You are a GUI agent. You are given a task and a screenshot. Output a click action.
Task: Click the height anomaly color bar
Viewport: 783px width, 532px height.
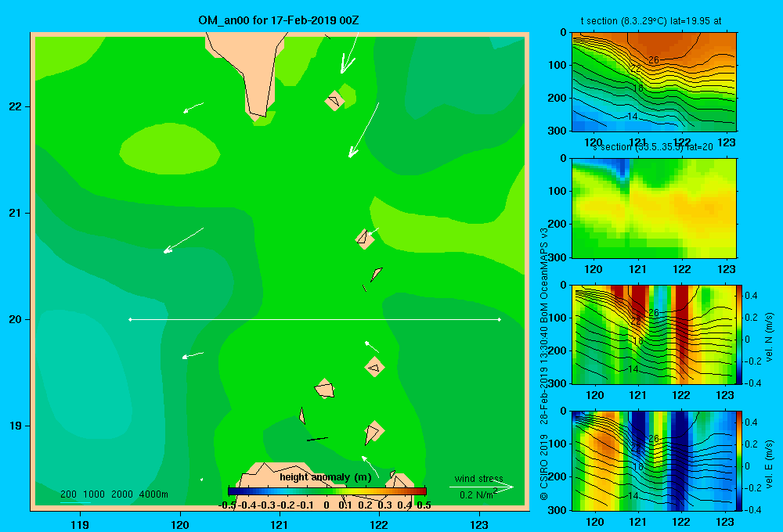tap(327, 491)
